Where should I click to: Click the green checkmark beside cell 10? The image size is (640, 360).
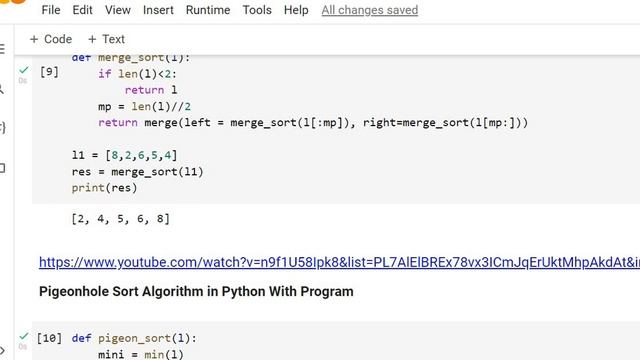24,336
